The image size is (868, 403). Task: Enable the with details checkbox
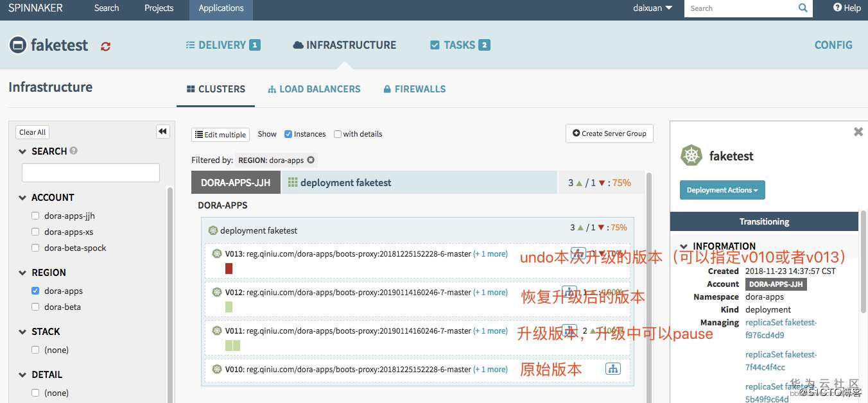(x=338, y=134)
